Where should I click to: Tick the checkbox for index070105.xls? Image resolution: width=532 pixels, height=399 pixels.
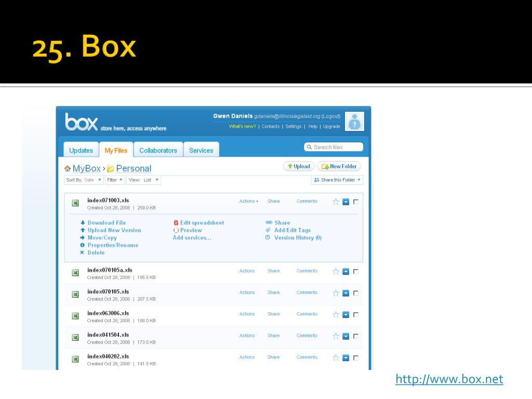[355, 293]
